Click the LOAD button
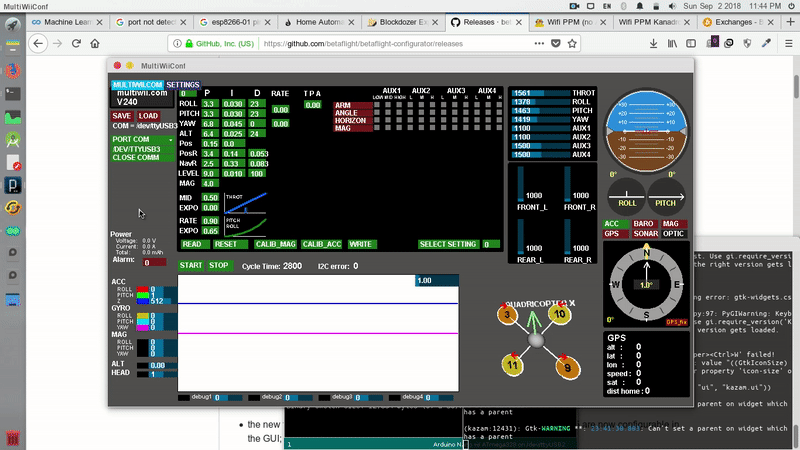The height and width of the screenshot is (450, 800). tap(148, 116)
